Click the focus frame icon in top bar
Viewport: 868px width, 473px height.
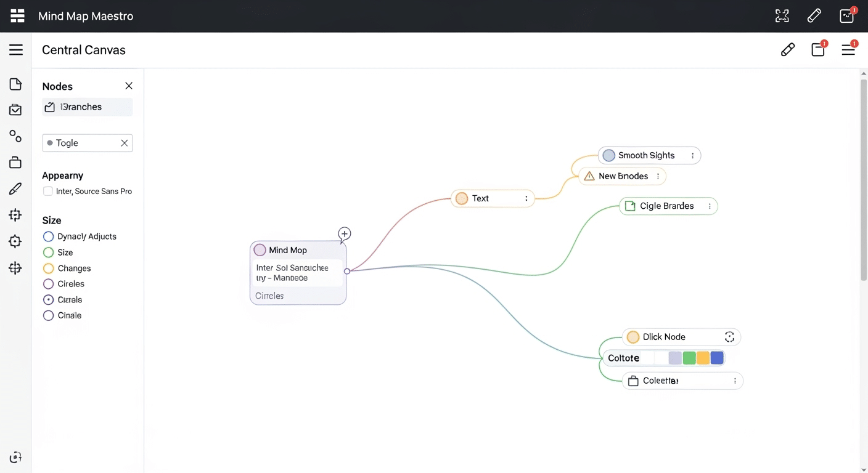(x=782, y=16)
